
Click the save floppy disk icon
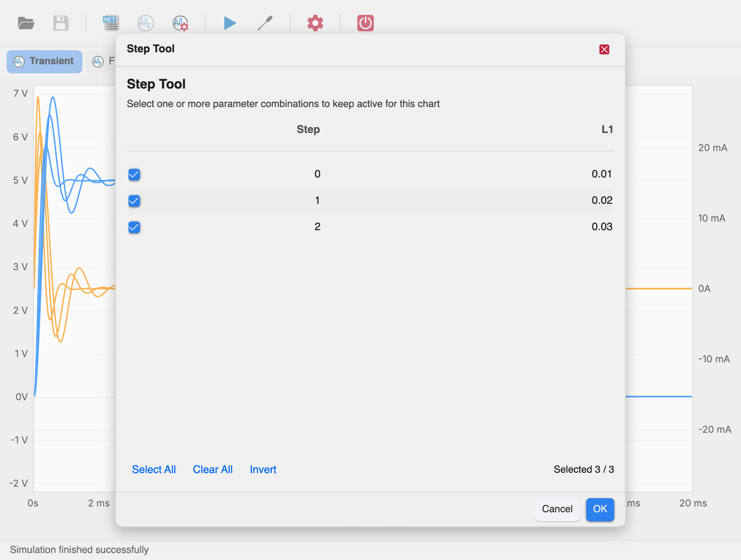point(61,23)
